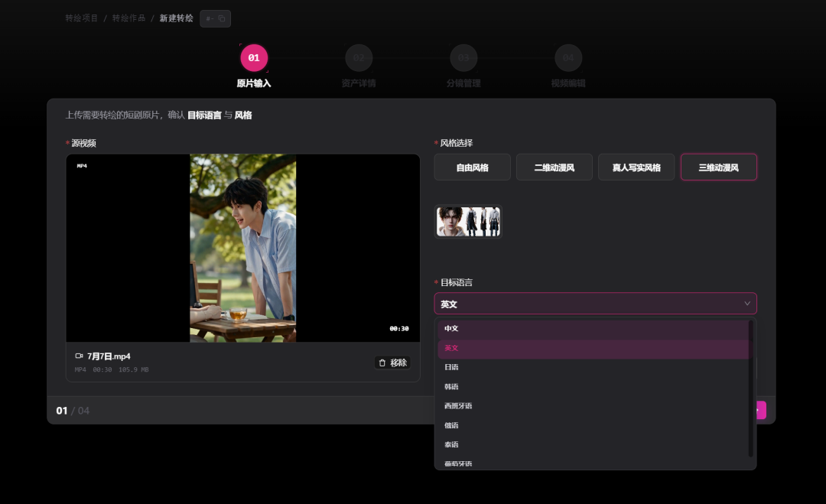Choose 三维动漫风 style option
Viewport: 826px width, 504px height.
pos(718,167)
